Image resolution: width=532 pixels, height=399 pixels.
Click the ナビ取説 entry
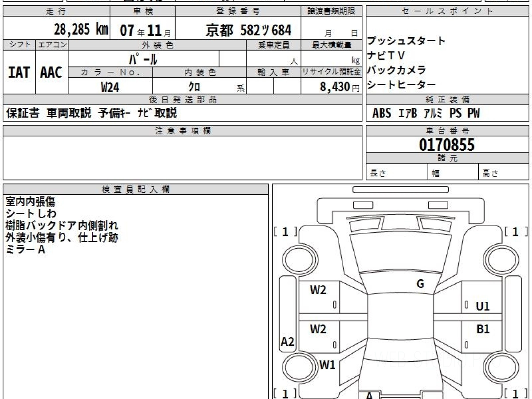[x=157, y=113]
